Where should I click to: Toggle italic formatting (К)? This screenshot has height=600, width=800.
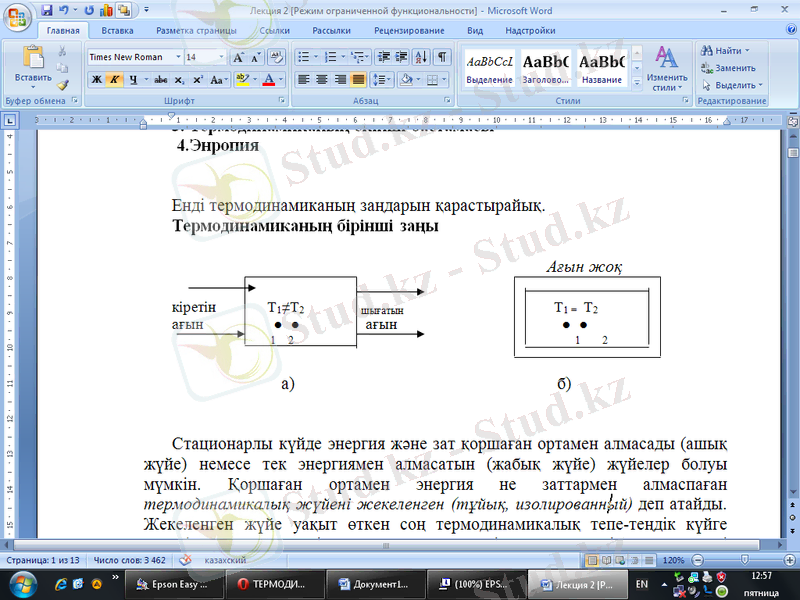click(x=114, y=79)
